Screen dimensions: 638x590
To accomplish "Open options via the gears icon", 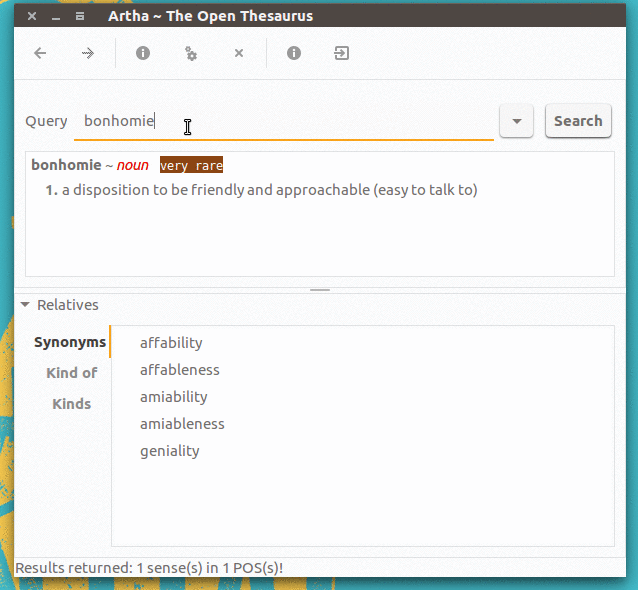I will click(191, 54).
